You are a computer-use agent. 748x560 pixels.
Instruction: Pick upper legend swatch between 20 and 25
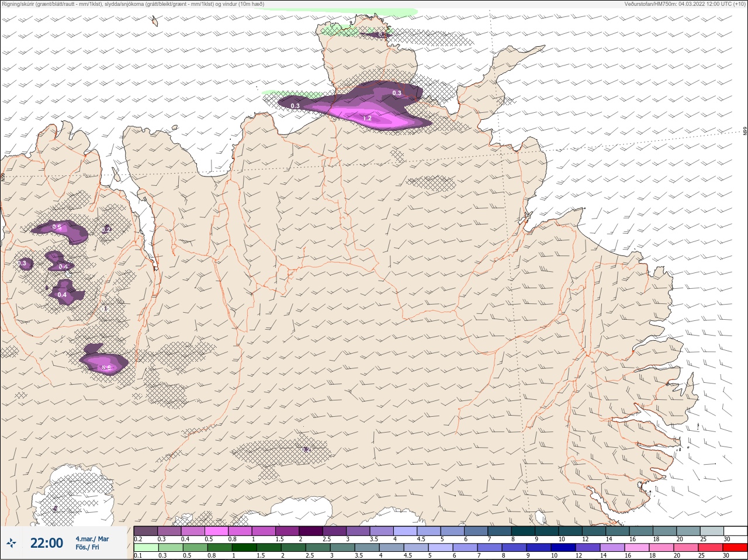(688, 531)
